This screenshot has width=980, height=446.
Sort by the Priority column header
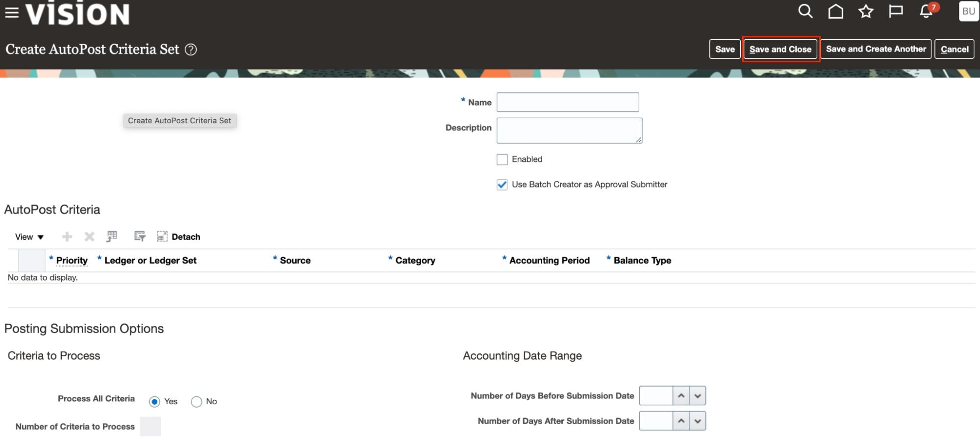coord(72,261)
